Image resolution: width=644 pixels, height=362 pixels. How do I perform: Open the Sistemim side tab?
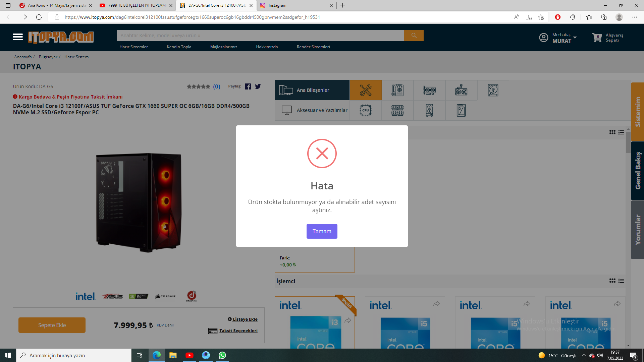tap(637, 112)
